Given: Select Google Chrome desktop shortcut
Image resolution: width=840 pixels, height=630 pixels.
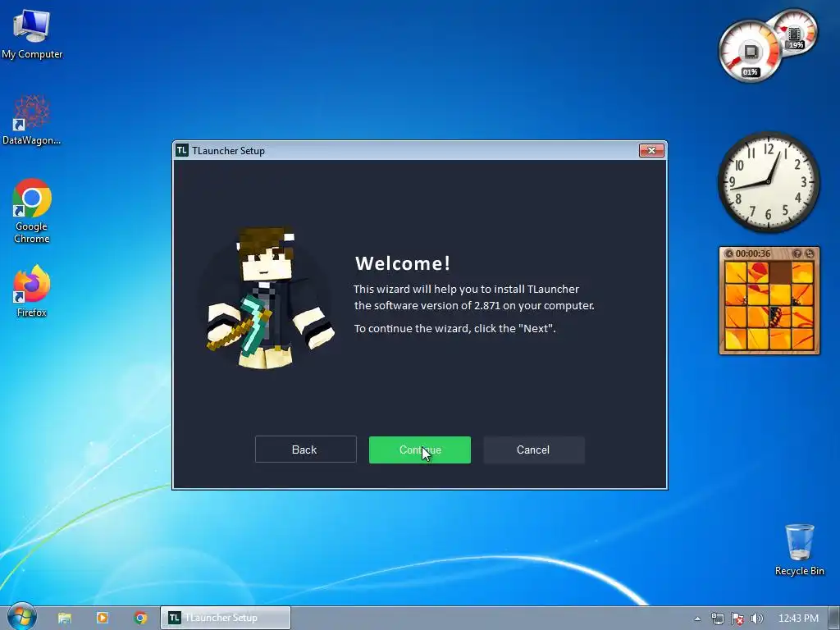Looking at the screenshot, I should 32,212.
